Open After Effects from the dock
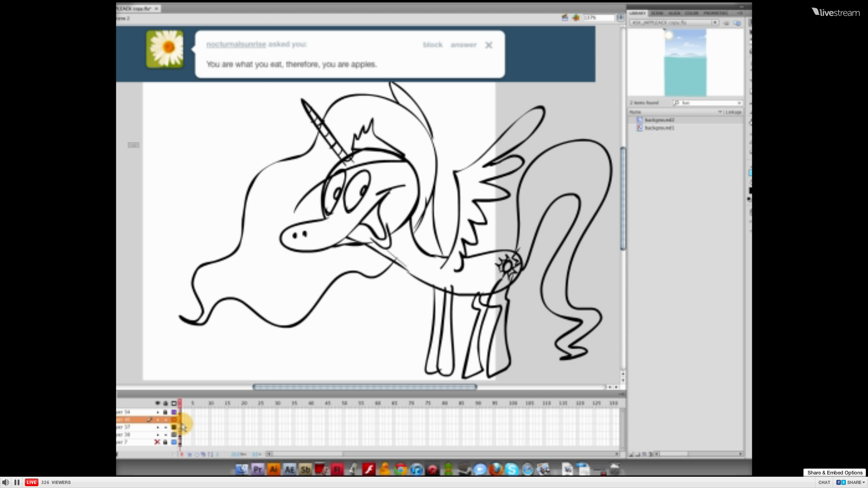 (289, 470)
